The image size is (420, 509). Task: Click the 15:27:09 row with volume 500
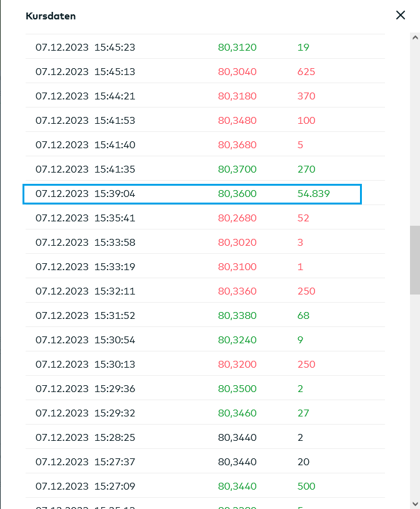click(192, 486)
